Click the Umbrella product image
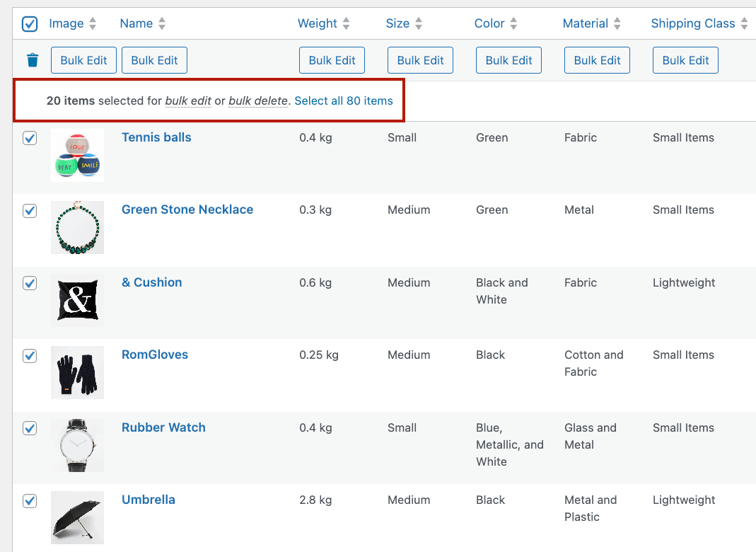 point(78,517)
